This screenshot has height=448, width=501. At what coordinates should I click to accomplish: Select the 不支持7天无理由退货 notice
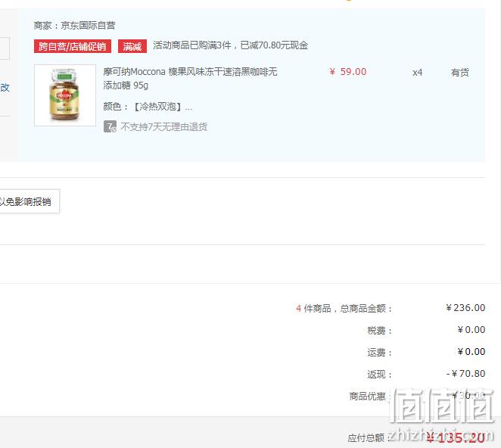pos(164,127)
